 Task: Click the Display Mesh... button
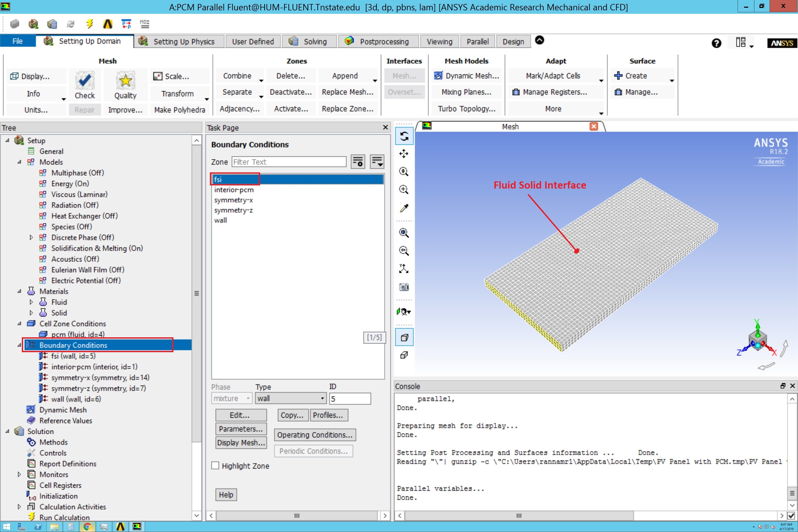click(x=241, y=443)
